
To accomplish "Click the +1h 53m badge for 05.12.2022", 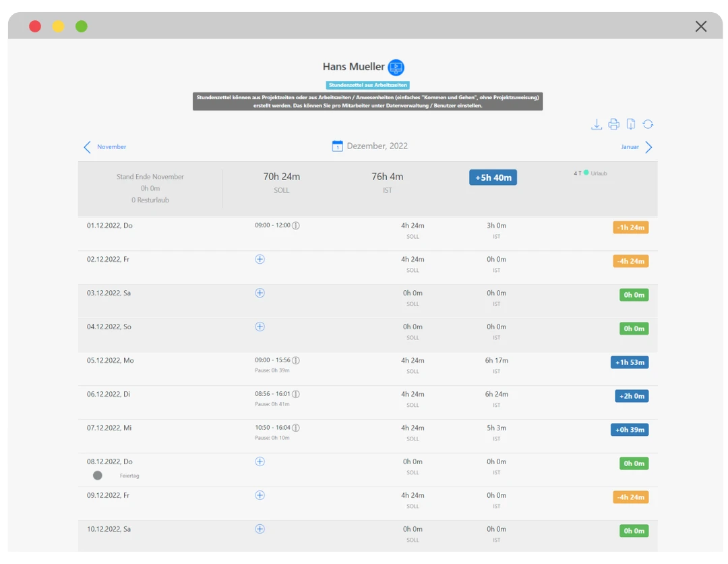I will pos(630,362).
